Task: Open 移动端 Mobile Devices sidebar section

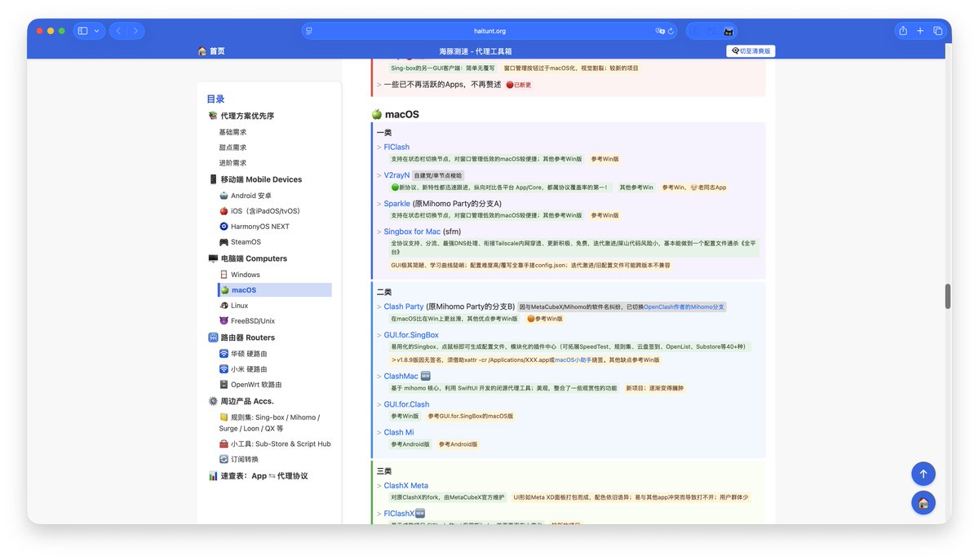Action: 255,179
